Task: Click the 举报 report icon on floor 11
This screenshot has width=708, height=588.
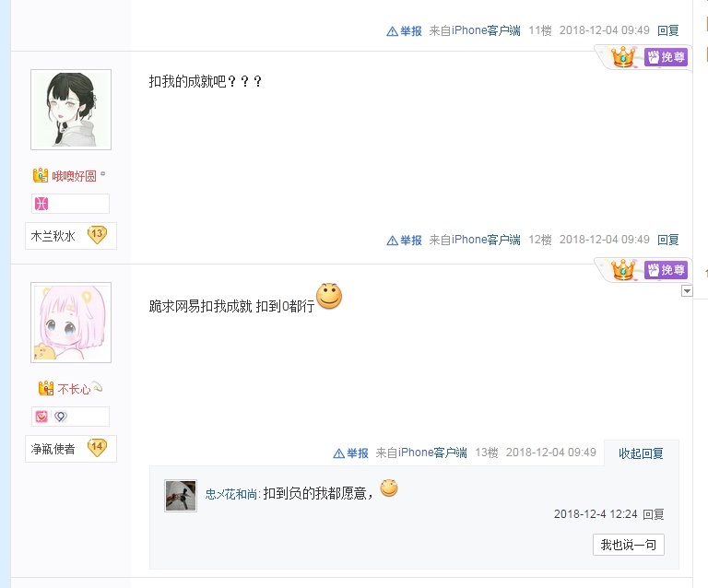Action: (x=404, y=30)
